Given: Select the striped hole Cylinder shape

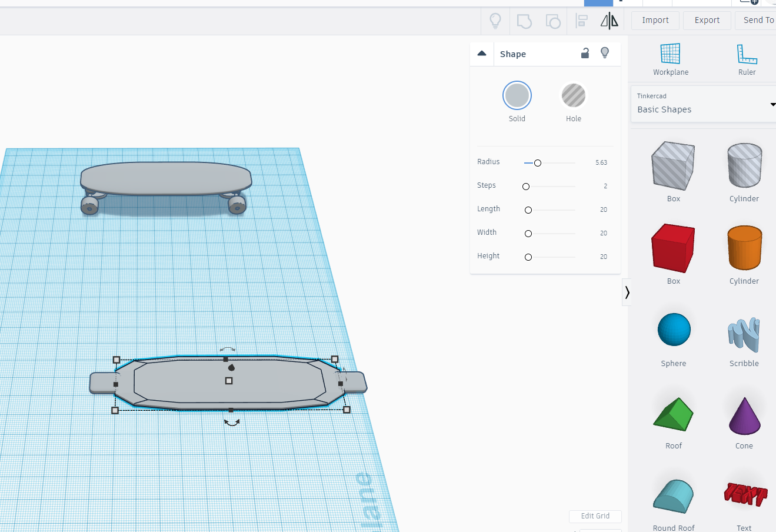Looking at the screenshot, I should pyautogui.click(x=744, y=165).
